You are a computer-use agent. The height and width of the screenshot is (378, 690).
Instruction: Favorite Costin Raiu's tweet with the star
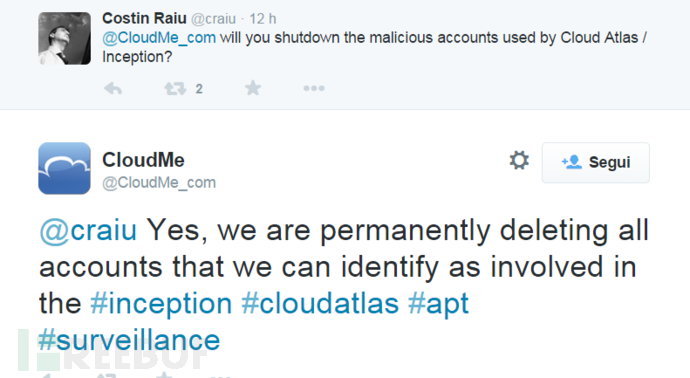pos(253,88)
